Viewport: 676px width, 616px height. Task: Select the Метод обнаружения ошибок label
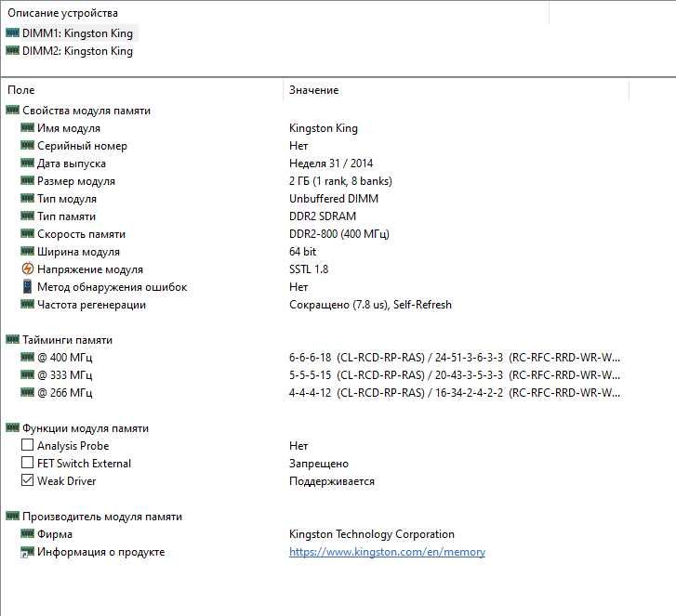113,287
